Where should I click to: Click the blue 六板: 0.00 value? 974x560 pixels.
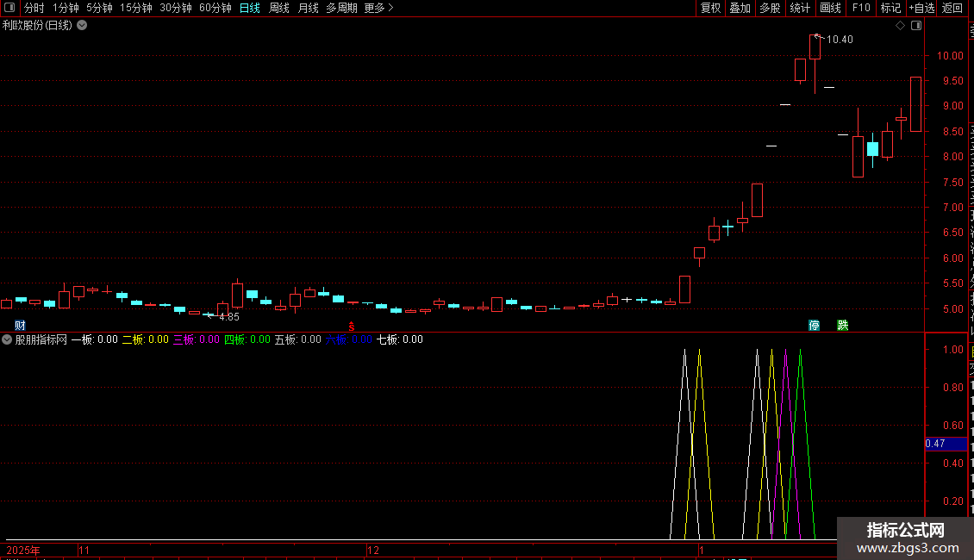pos(348,339)
